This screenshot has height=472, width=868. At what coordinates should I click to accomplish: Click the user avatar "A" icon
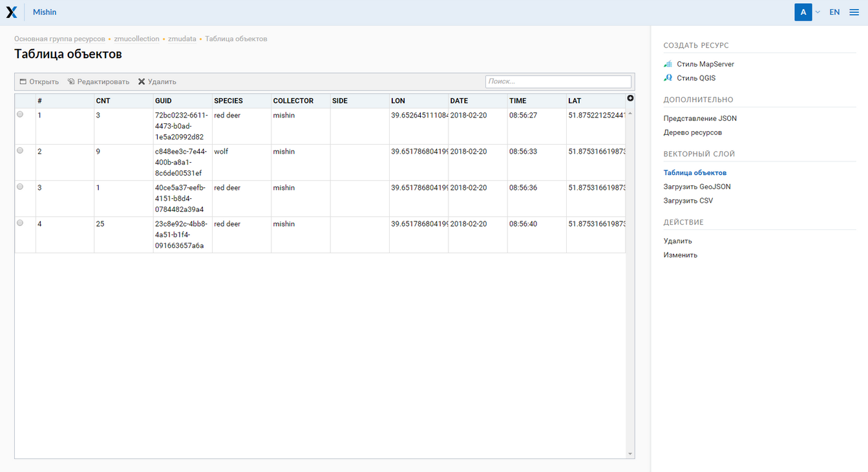click(x=803, y=12)
